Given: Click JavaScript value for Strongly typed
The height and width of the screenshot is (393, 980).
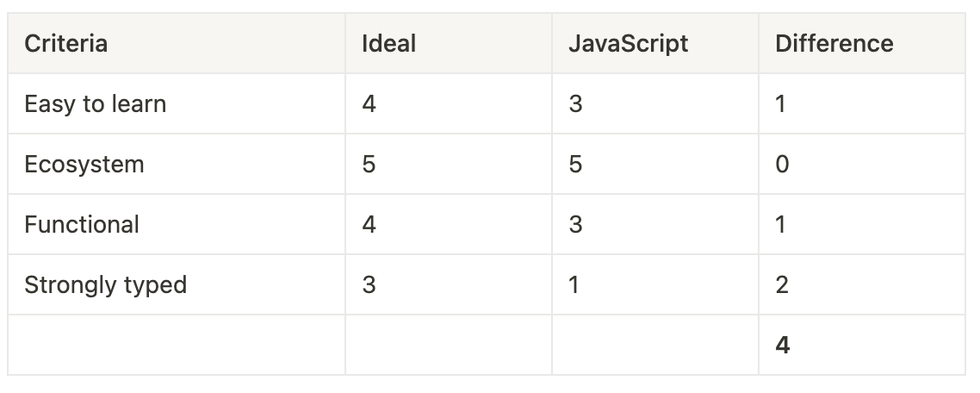Looking at the screenshot, I should click(655, 284).
